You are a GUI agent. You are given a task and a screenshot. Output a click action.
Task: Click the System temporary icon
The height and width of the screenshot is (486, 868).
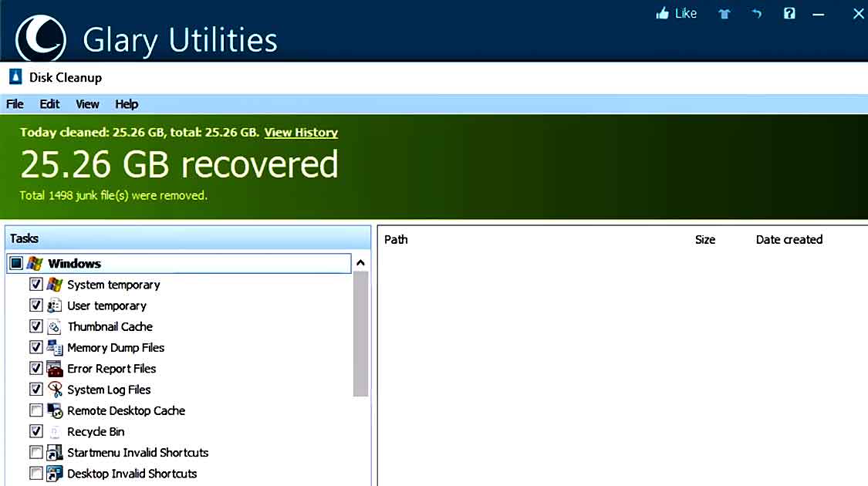(54, 285)
